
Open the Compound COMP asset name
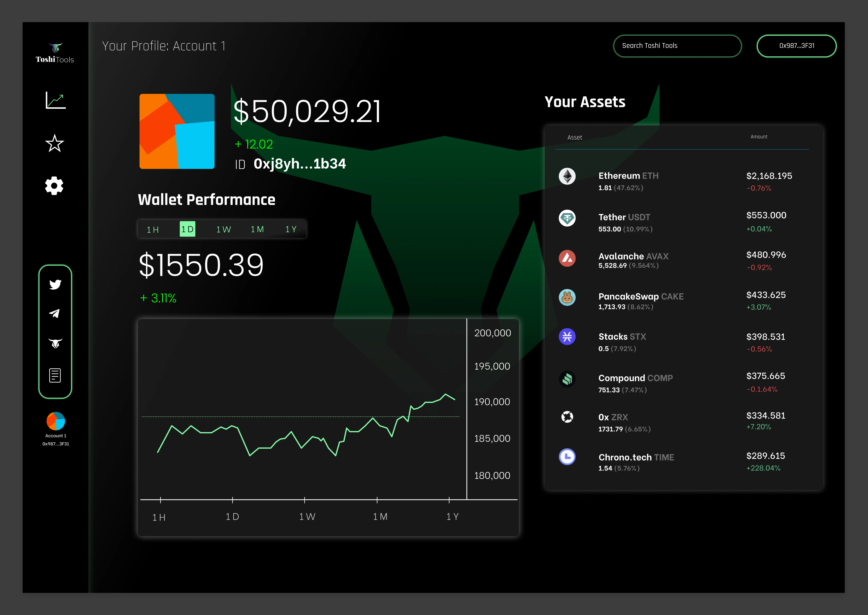[636, 378]
